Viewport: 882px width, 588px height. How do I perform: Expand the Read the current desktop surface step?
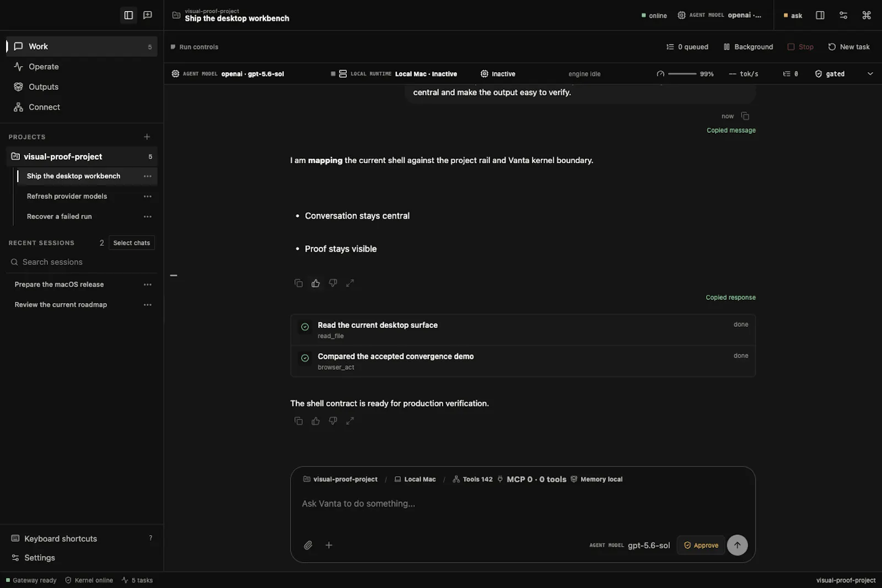point(523,330)
